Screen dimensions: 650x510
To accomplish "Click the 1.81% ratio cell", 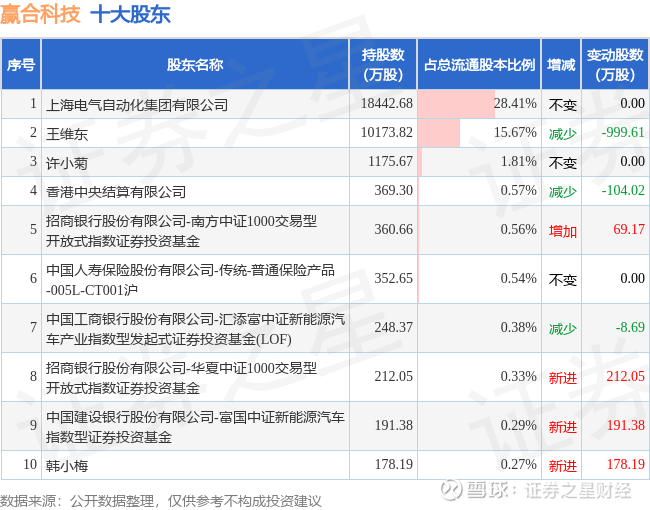I will tap(479, 162).
